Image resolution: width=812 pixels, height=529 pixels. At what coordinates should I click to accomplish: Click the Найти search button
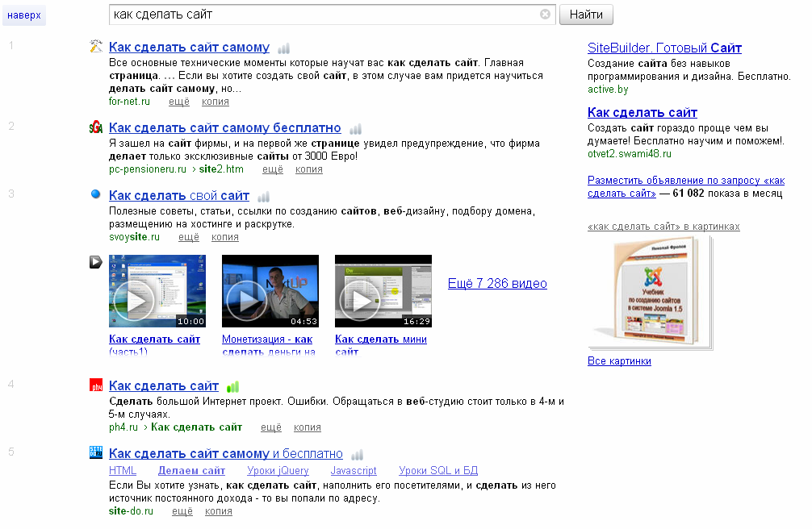(x=586, y=15)
